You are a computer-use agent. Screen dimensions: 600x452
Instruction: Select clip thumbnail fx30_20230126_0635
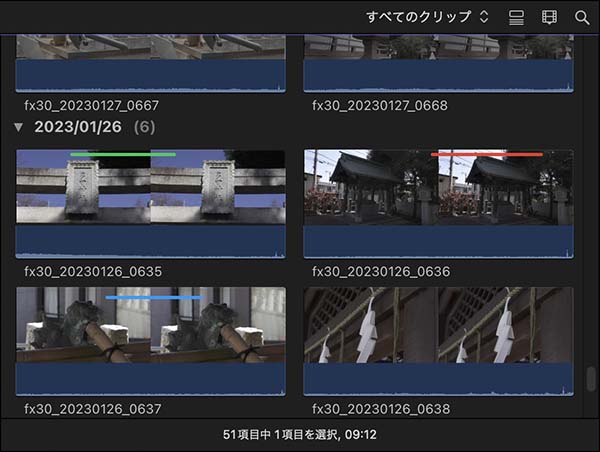coord(151,204)
